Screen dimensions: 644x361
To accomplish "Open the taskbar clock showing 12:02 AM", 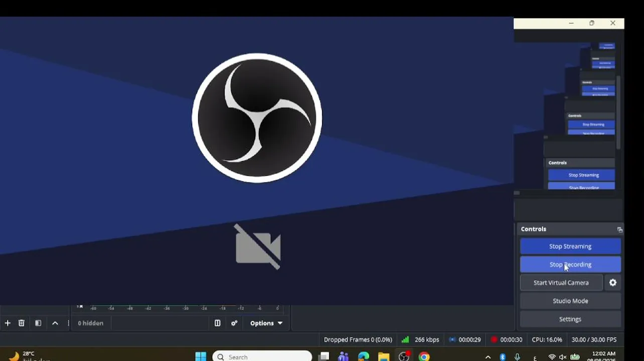I will tap(603, 356).
